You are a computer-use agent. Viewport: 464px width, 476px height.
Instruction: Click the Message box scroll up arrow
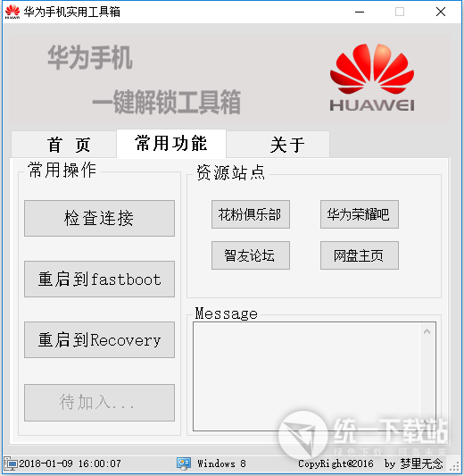click(x=427, y=331)
